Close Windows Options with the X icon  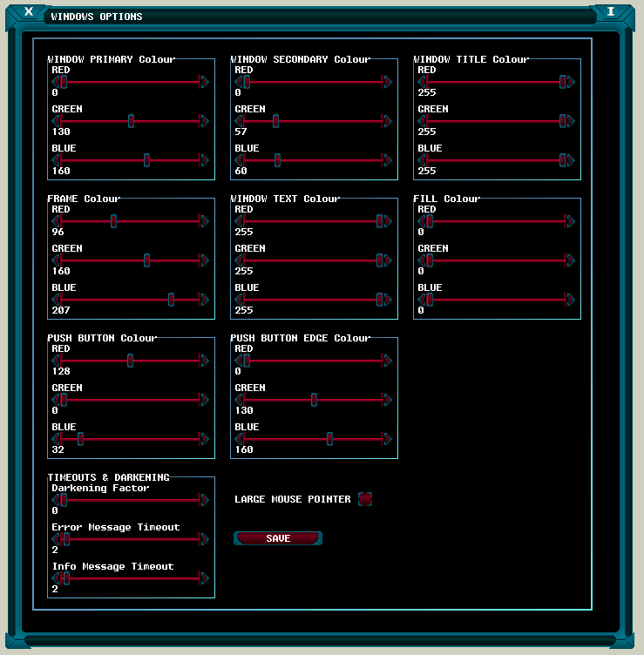coord(29,11)
